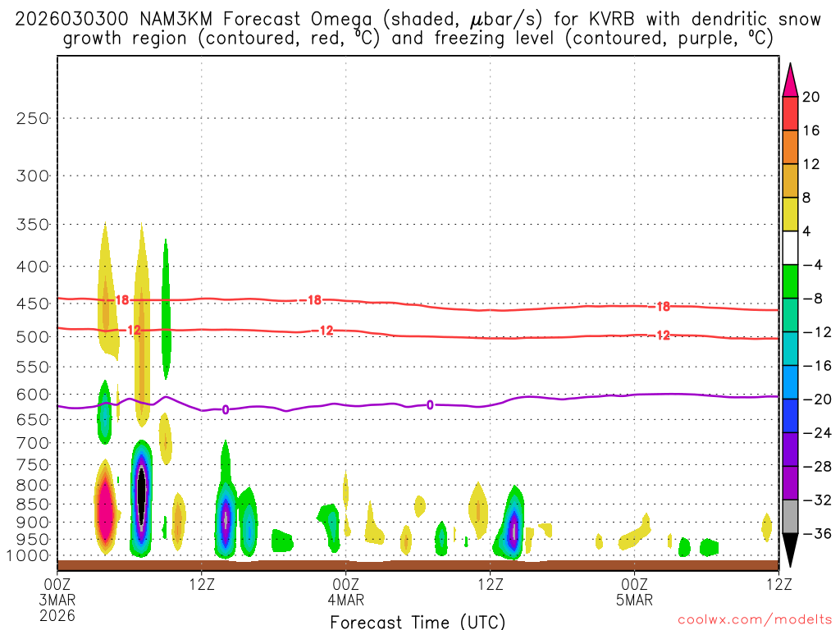Click the green color bar segment between -4 and -8
Image resolution: width=840 pixels, height=630 pixels.
pos(790,282)
